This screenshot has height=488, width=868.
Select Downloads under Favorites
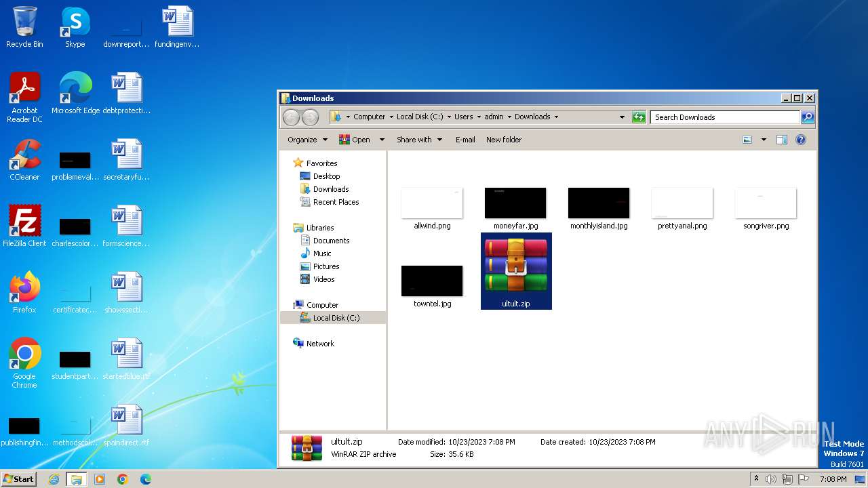pyautogui.click(x=324, y=189)
